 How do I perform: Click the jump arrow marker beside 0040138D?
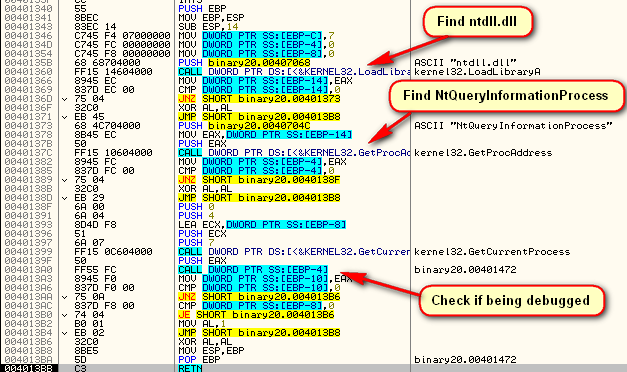click(65, 198)
